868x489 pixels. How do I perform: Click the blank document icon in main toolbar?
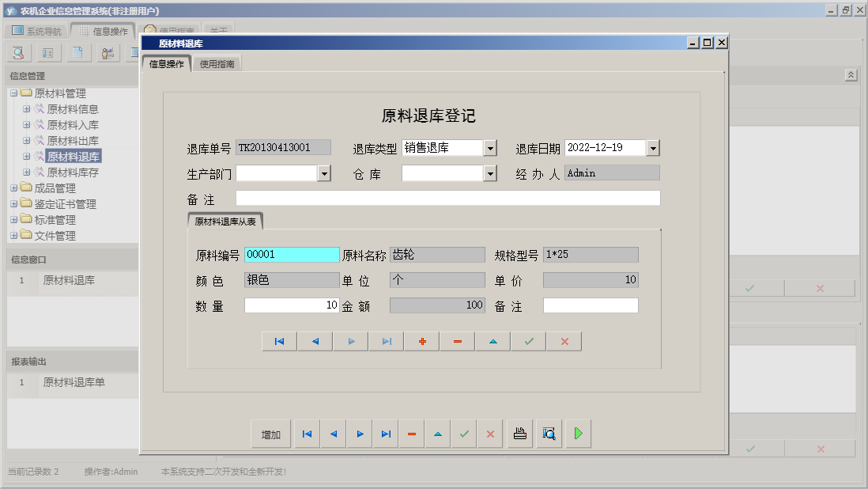coord(77,51)
